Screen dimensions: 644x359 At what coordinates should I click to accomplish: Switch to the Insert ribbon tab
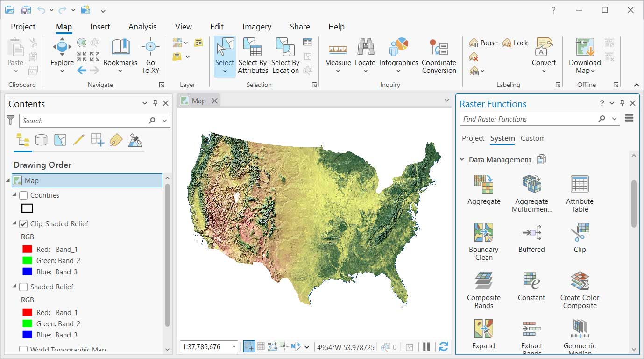click(x=100, y=27)
